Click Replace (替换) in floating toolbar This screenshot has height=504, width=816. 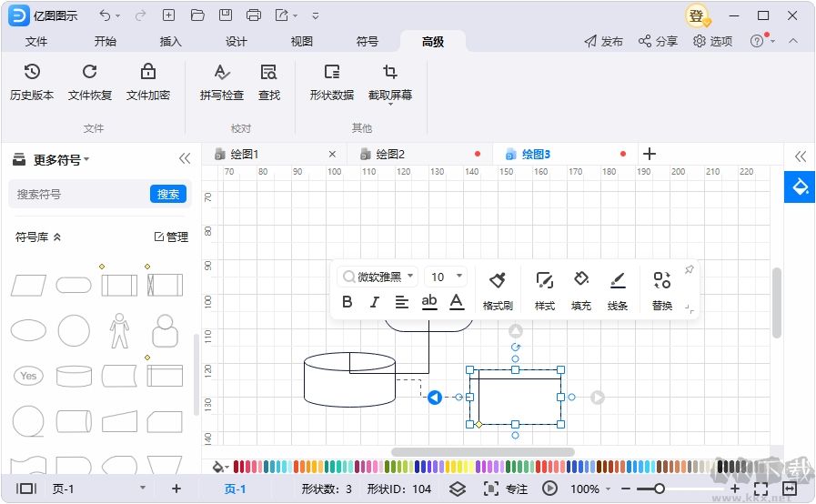pyautogui.click(x=662, y=291)
